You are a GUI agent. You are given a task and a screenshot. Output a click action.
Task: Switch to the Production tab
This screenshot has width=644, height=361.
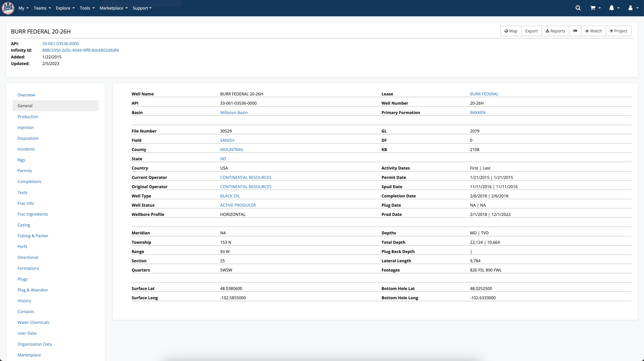tap(28, 116)
